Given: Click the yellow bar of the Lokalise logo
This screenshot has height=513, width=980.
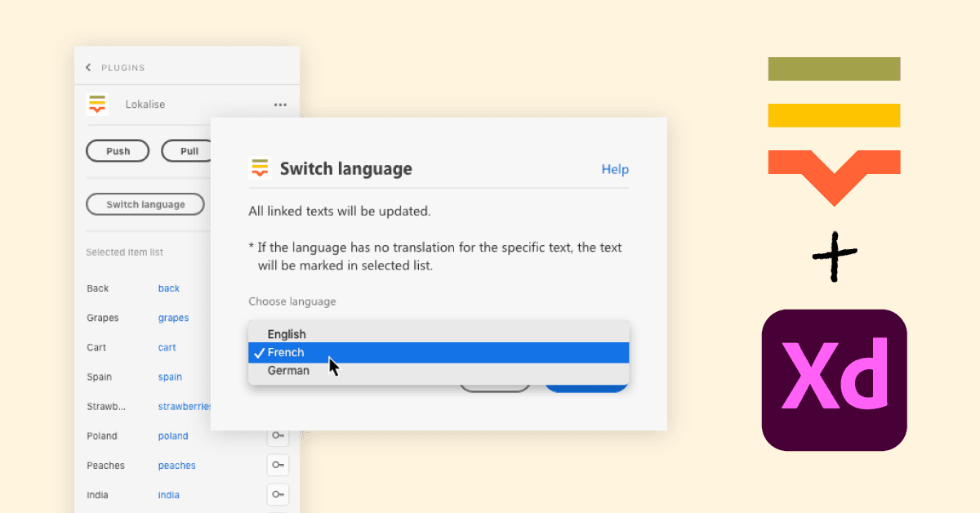Looking at the screenshot, I should [x=834, y=115].
